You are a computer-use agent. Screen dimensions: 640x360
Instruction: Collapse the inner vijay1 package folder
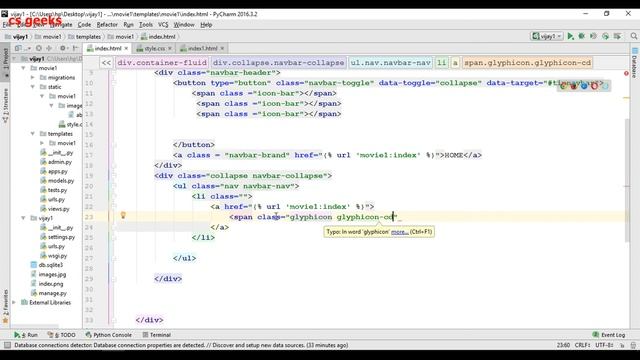23,218
